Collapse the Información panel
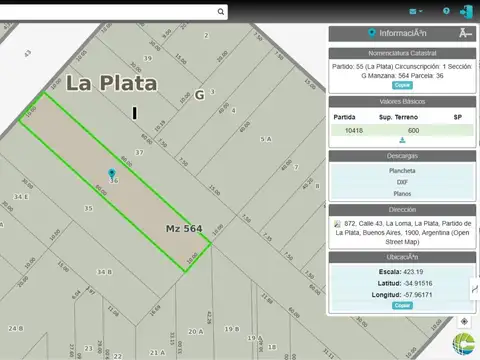Screen dimensions: 480x360 465,33
